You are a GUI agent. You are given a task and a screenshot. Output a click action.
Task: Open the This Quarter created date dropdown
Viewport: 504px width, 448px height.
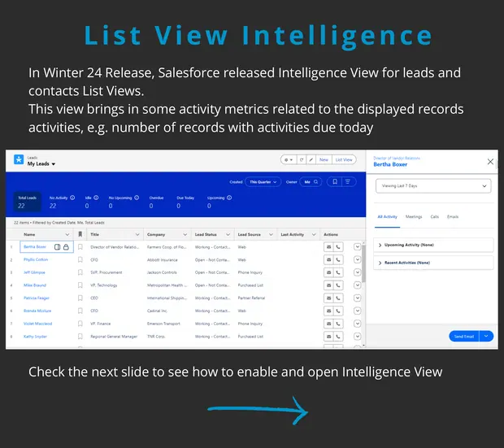click(x=263, y=181)
